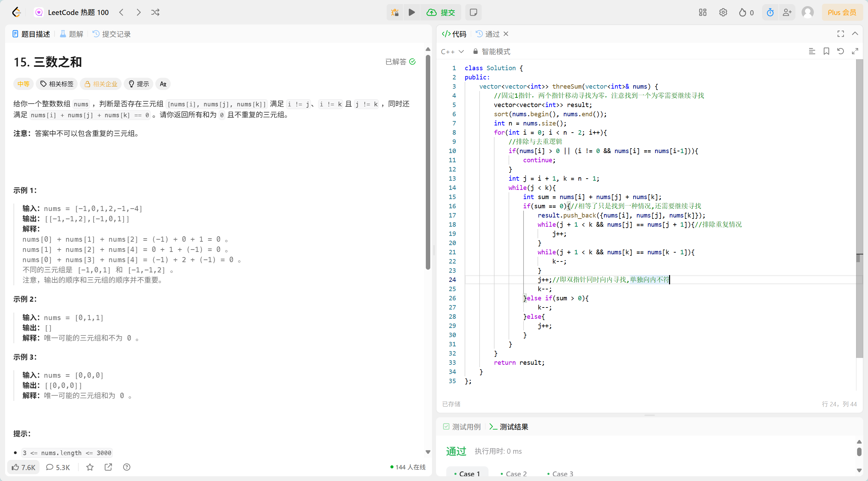Screen dimensions: 868x481
Task: Open the layout grid icon
Action: pyautogui.click(x=702, y=13)
